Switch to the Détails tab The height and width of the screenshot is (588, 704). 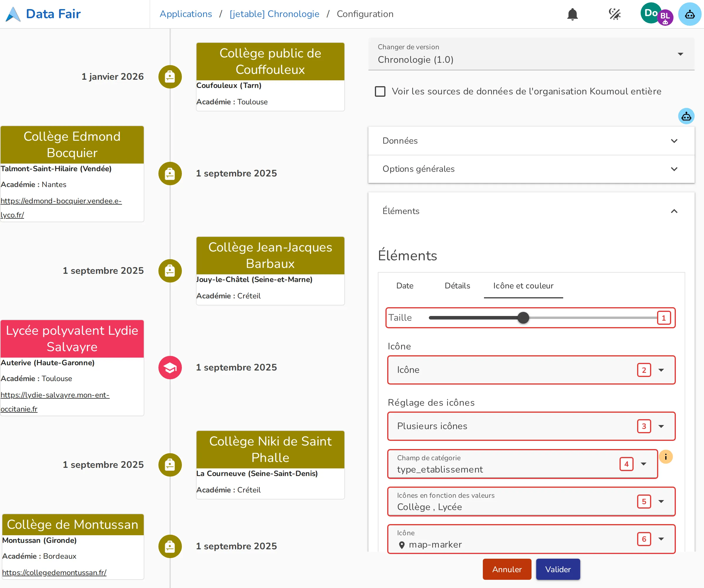[457, 286]
